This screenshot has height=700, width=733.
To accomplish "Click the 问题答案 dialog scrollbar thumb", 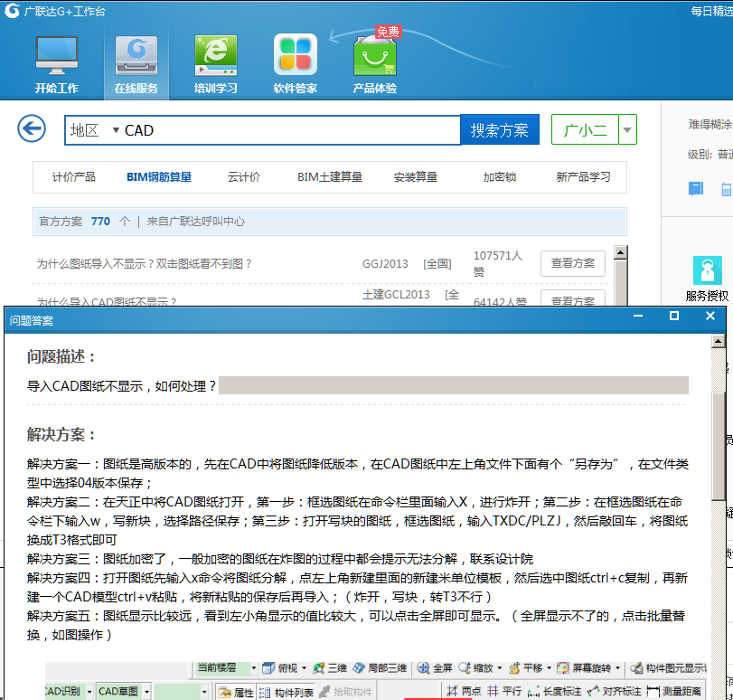I will 718,447.
